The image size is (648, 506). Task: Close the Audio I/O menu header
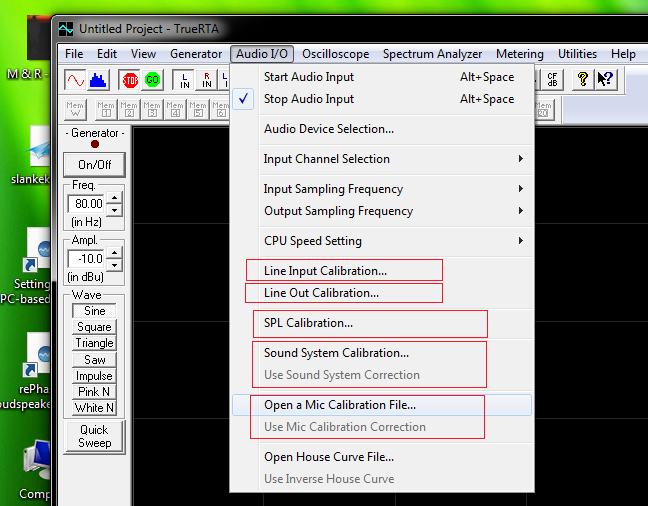[262, 54]
